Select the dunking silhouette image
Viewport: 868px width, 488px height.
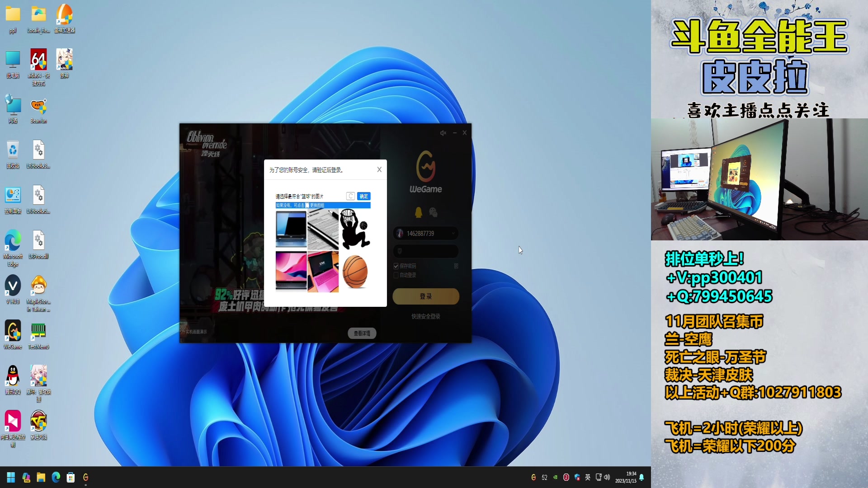pos(355,229)
